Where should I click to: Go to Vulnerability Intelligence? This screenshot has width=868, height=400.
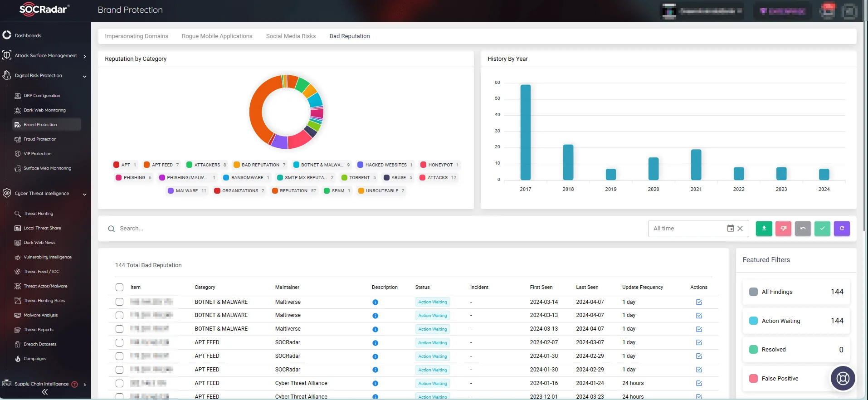click(47, 257)
